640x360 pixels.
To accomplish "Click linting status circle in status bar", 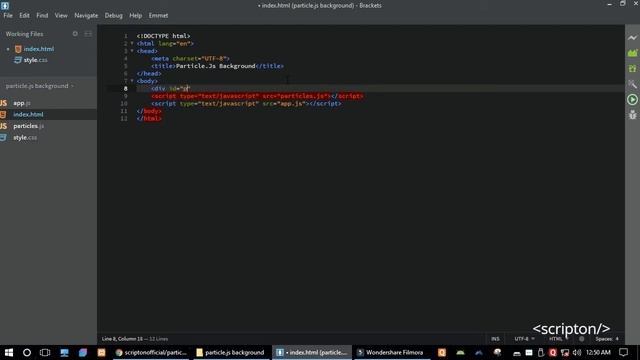I will [x=582, y=339].
